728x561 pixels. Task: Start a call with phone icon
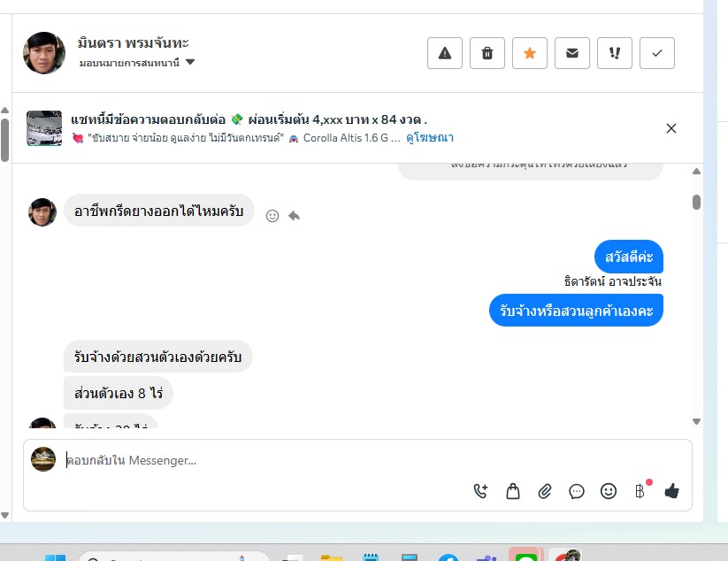click(480, 491)
